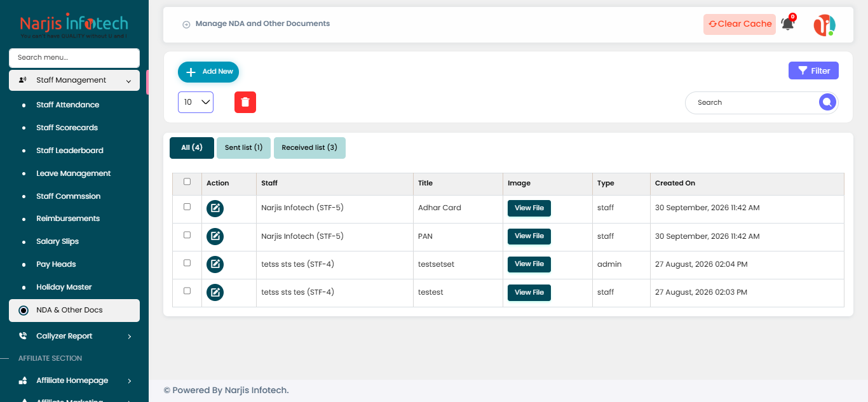This screenshot has height=402, width=868.
Task: Check the Adhar Card row checkbox
Action: [187, 206]
